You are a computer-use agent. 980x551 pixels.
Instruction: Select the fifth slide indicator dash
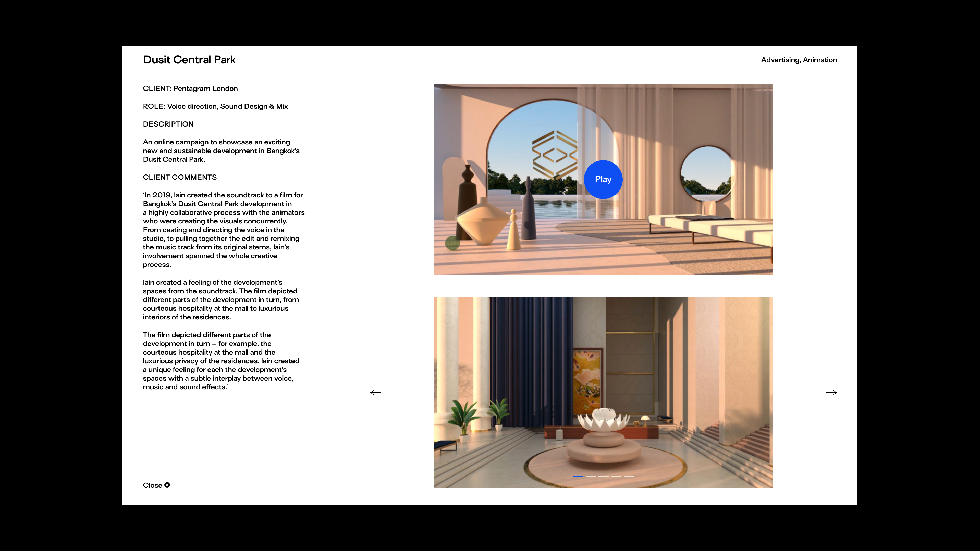click(x=629, y=476)
